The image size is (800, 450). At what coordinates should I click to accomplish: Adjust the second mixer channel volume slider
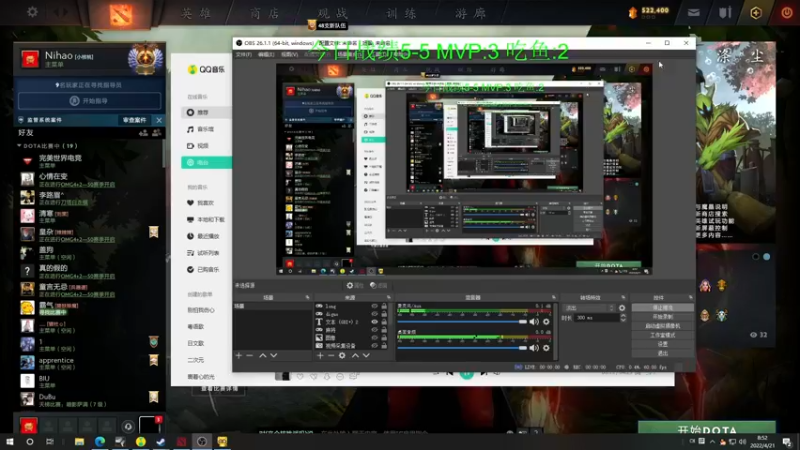[462, 348]
